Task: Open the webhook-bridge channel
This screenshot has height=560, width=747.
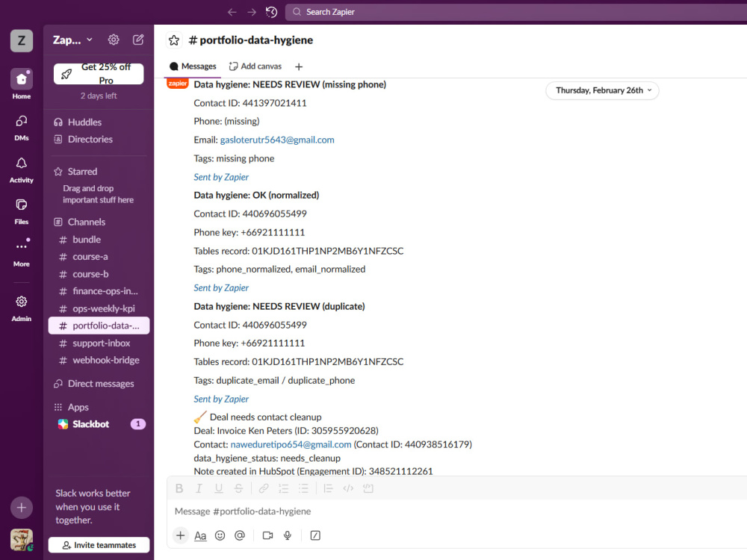Action: point(99,361)
